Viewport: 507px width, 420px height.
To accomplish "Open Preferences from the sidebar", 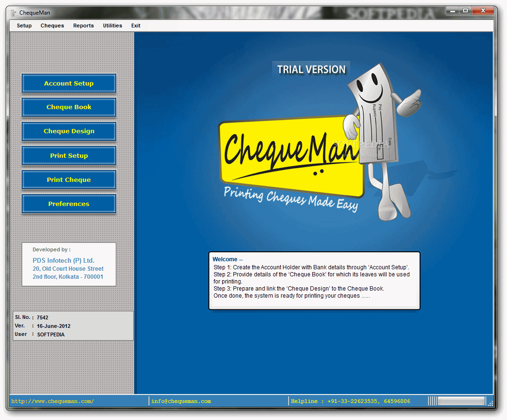I will [69, 204].
